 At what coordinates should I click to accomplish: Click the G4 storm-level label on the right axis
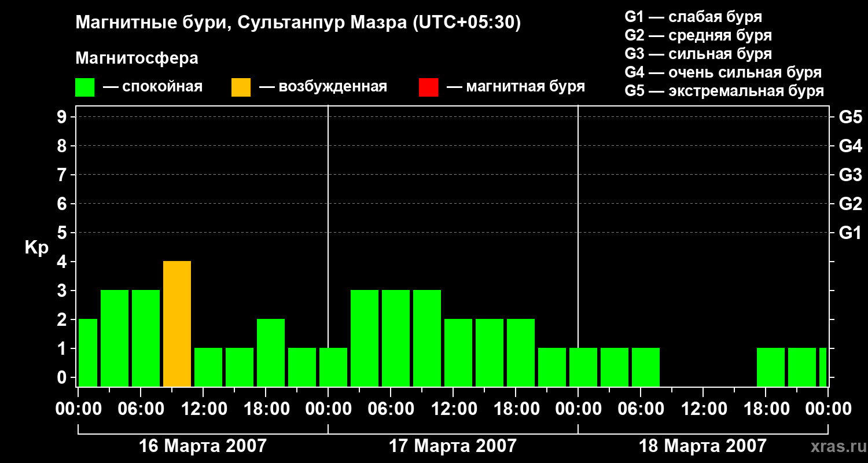(851, 146)
